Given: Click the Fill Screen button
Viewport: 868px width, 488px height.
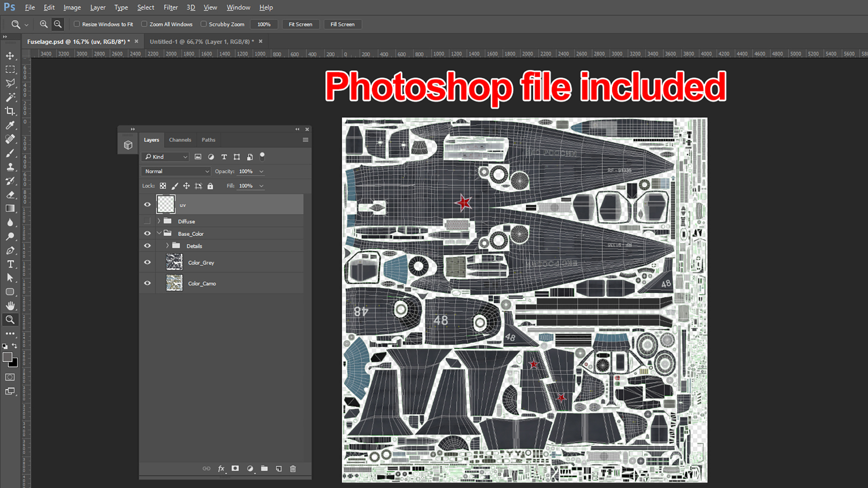Looking at the screenshot, I should [342, 24].
